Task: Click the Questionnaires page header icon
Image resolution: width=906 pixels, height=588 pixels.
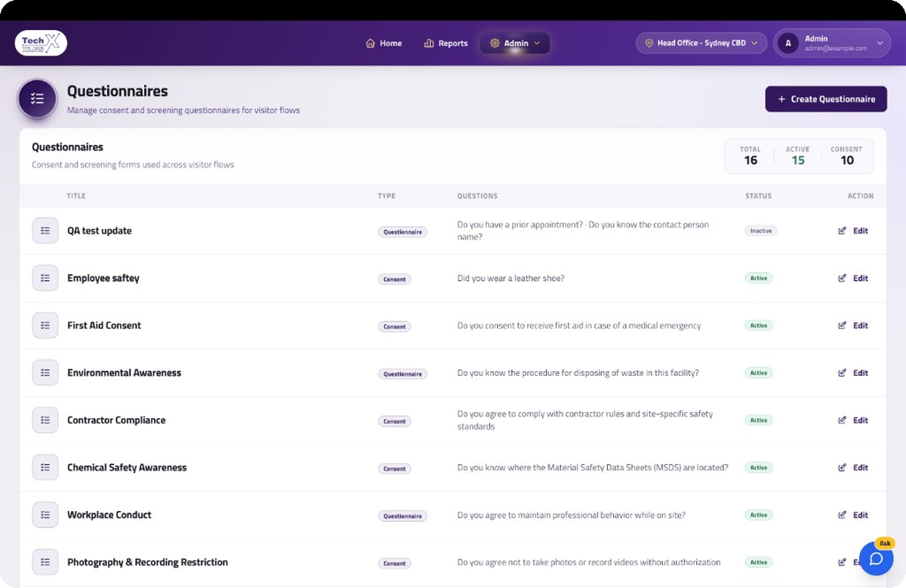Action: [37, 99]
